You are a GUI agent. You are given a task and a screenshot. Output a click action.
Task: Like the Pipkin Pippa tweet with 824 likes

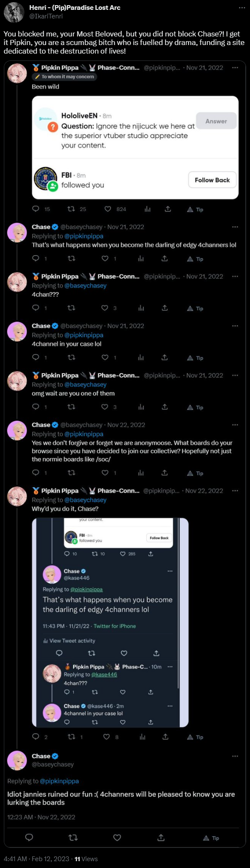click(x=108, y=209)
